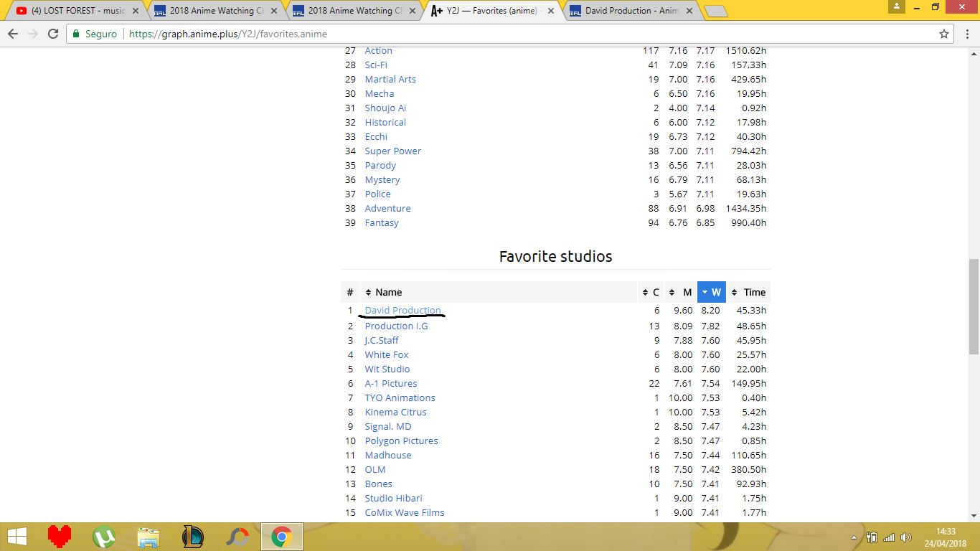Bookmark this page with the star icon
Image resolution: width=980 pixels, height=551 pixels.
[944, 34]
